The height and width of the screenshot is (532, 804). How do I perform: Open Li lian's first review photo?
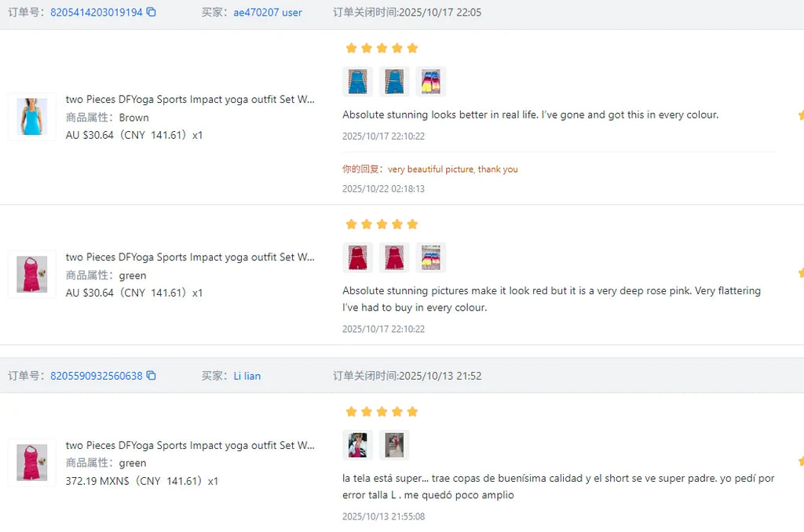click(357, 445)
